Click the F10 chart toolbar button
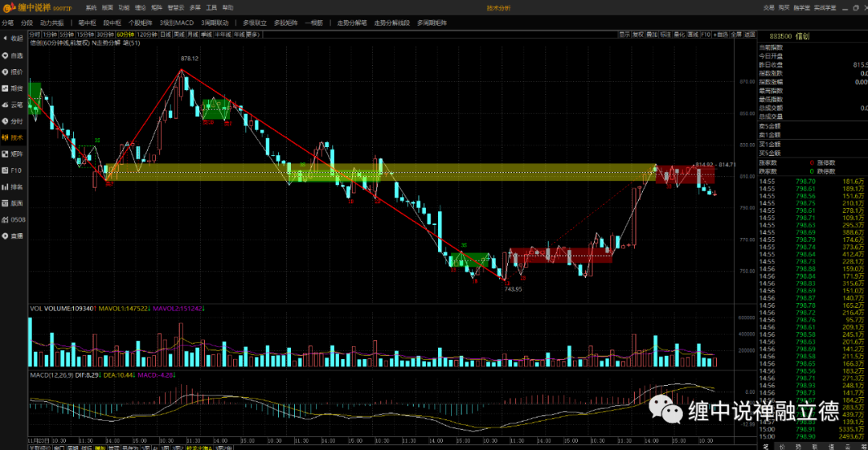The image size is (868, 450). (706, 35)
